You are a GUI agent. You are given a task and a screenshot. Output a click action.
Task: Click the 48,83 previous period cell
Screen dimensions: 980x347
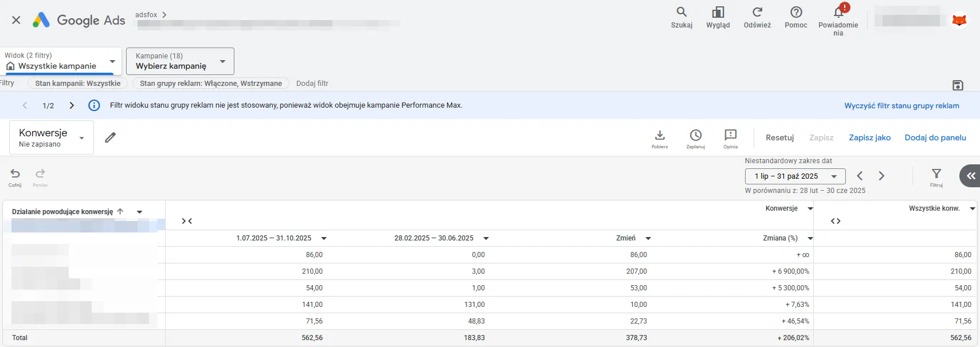476,321
